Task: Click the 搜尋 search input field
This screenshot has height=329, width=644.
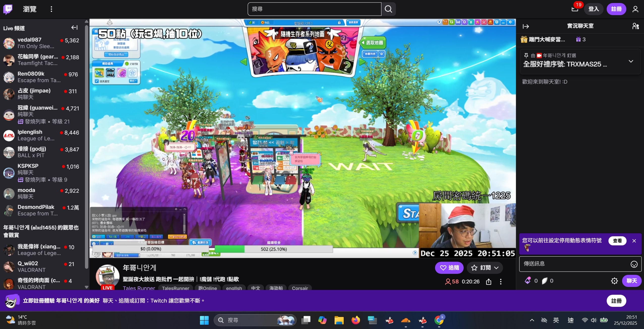Action: coord(314,9)
